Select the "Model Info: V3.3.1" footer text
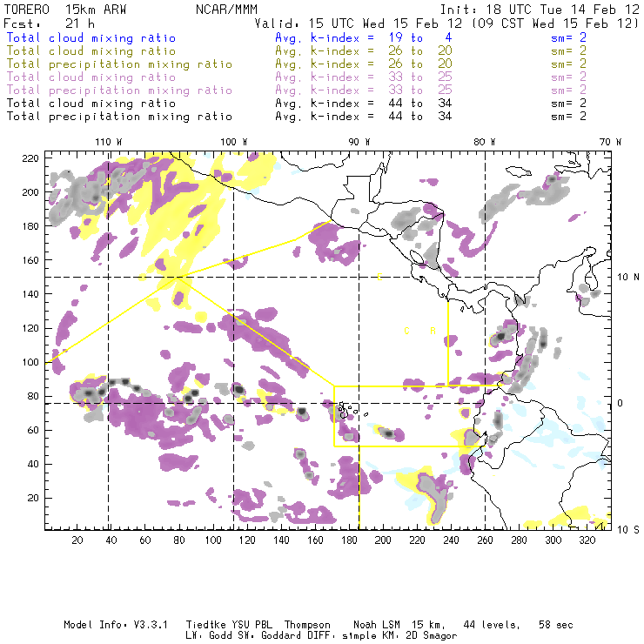The height and width of the screenshot is (644, 644). (116, 625)
